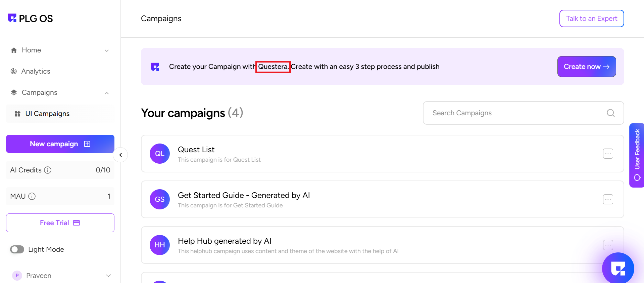Viewport: 644px width, 283px height.
Task: Go to Analytics in sidebar
Action: pos(36,71)
